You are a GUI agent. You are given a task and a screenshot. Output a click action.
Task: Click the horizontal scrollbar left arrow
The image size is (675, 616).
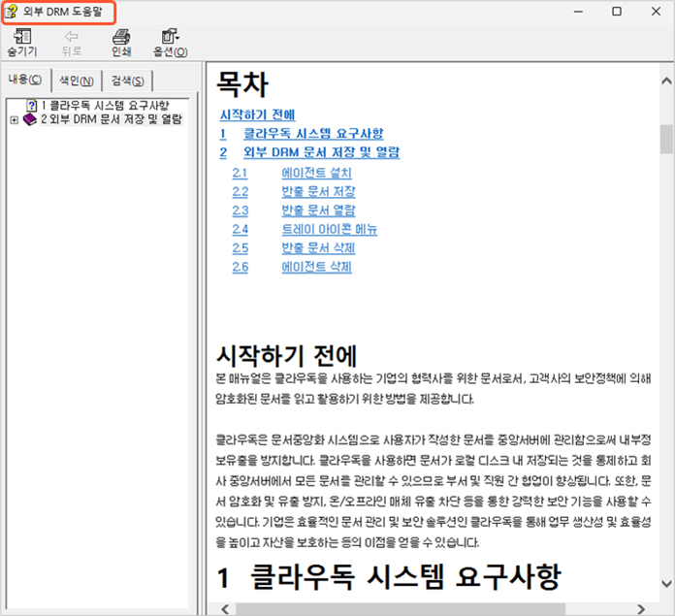[x=225, y=608]
